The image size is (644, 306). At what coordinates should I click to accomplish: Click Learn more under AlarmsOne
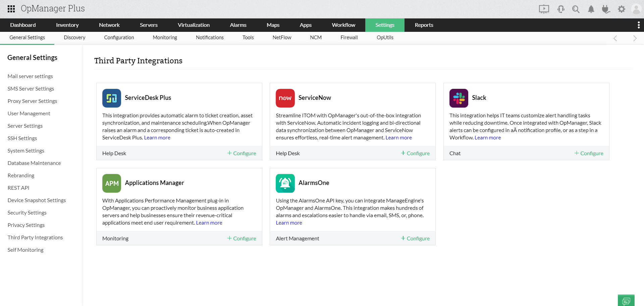pyautogui.click(x=288, y=223)
